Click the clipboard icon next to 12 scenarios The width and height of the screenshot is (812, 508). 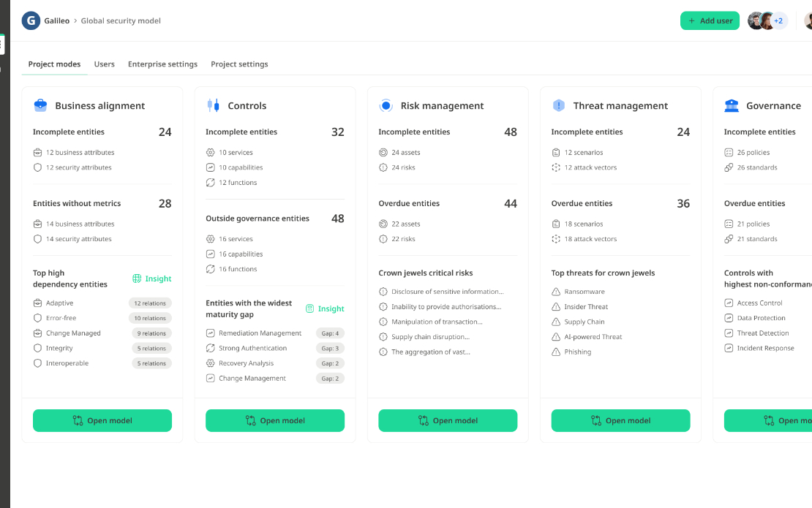click(x=556, y=153)
